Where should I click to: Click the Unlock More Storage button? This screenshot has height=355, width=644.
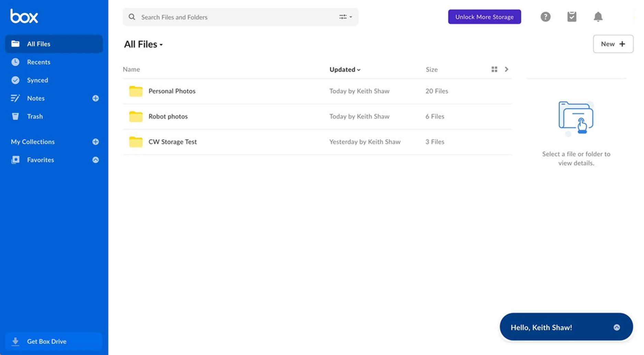[484, 16]
